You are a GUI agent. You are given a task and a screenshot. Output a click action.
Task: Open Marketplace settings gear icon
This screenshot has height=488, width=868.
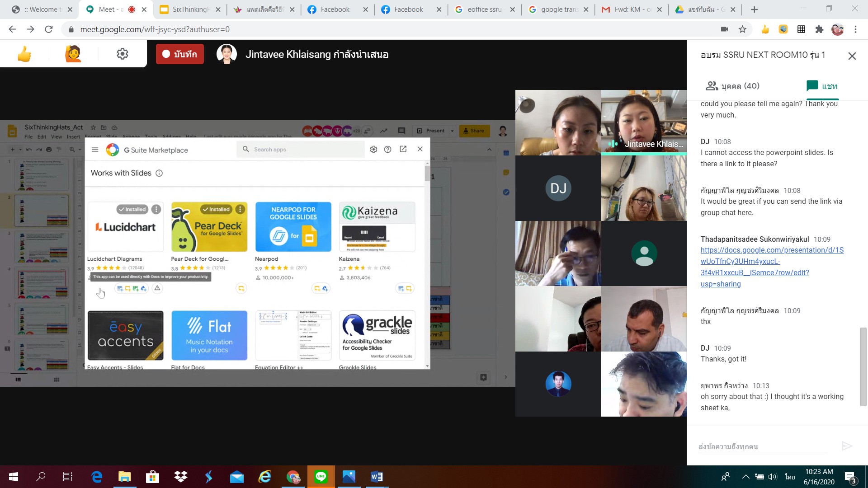(373, 150)
